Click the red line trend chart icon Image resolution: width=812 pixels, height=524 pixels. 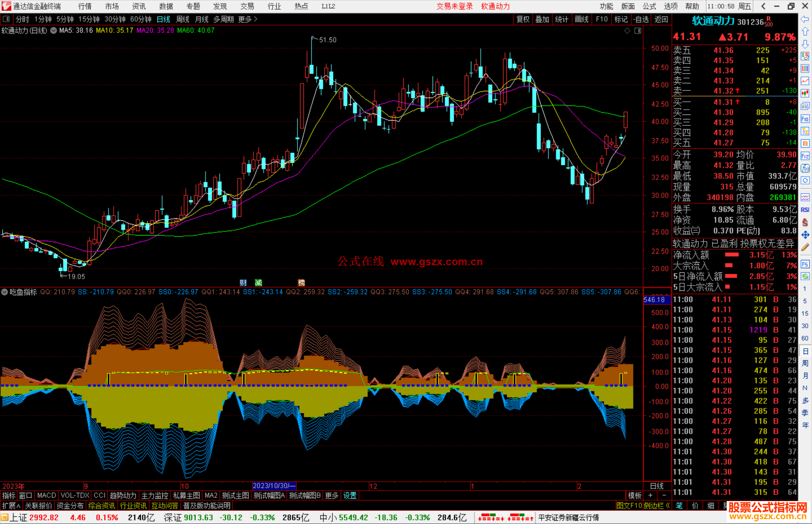pos(805,81)
